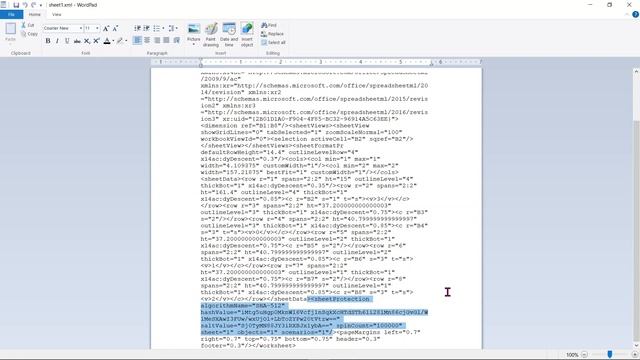Zoom out with the minus button
Viewport: 640px width, 360px height.
[584, 355]
